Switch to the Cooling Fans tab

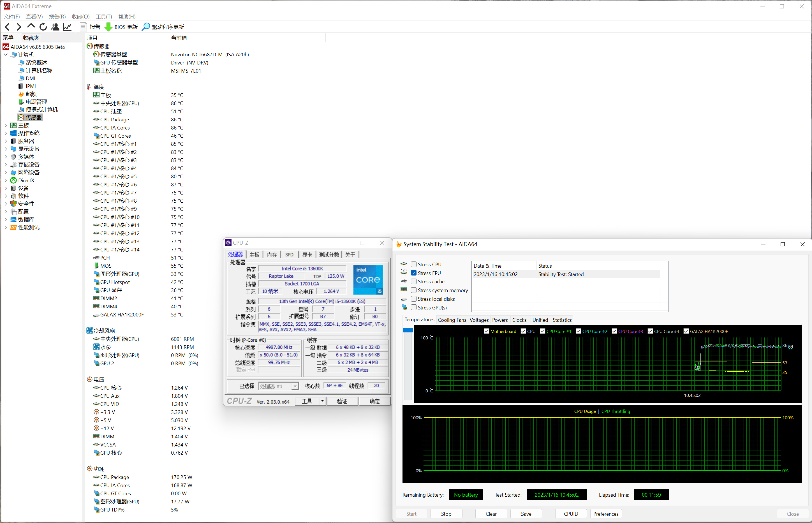[452, 320]
